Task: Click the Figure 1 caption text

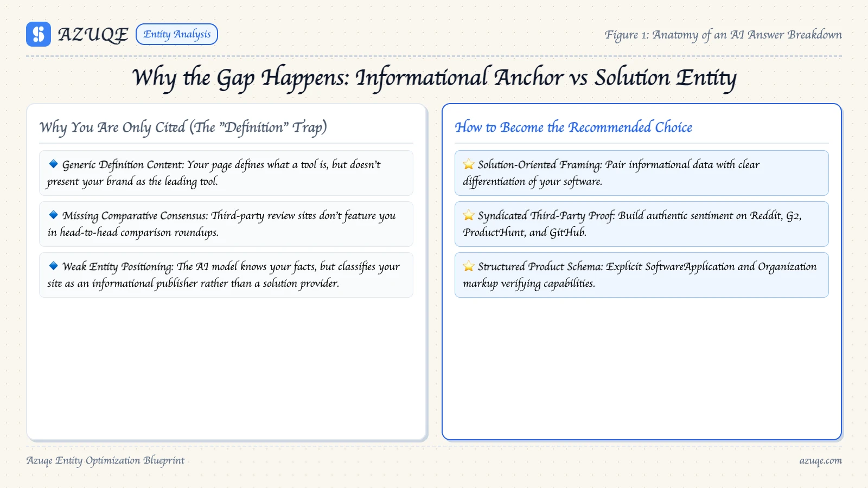Action: (x=723, y=35)
